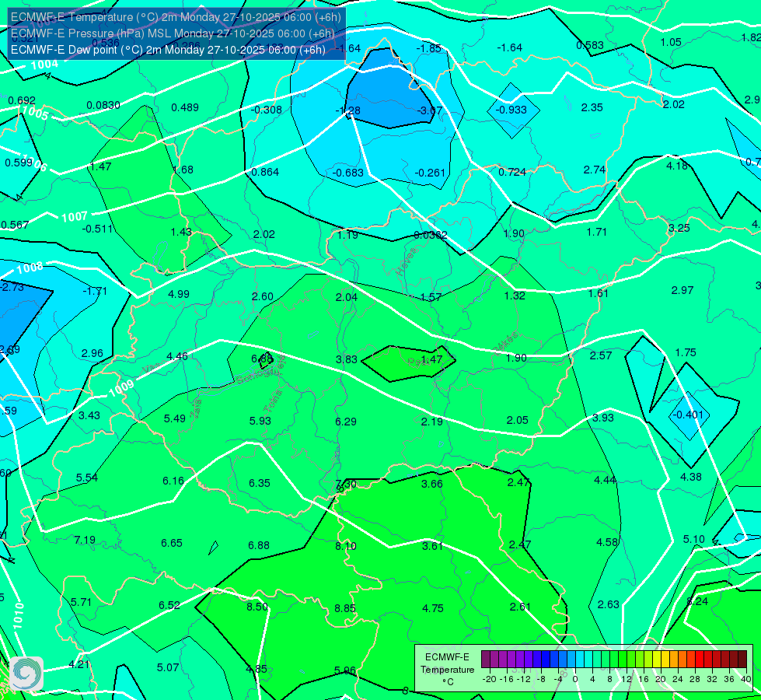
Task: Click the 4.58 dew point value
Action: [607, 542]
